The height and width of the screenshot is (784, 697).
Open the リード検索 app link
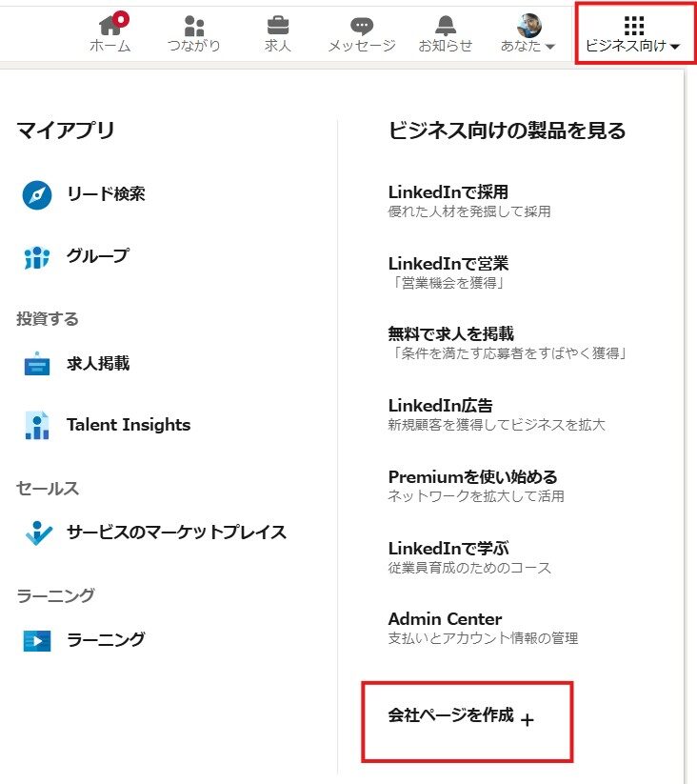tap(106, 194)
